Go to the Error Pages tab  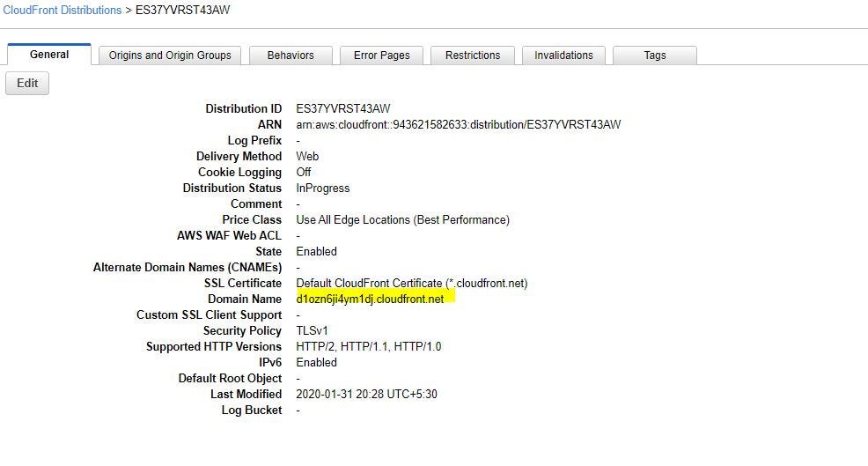(381, 55)
